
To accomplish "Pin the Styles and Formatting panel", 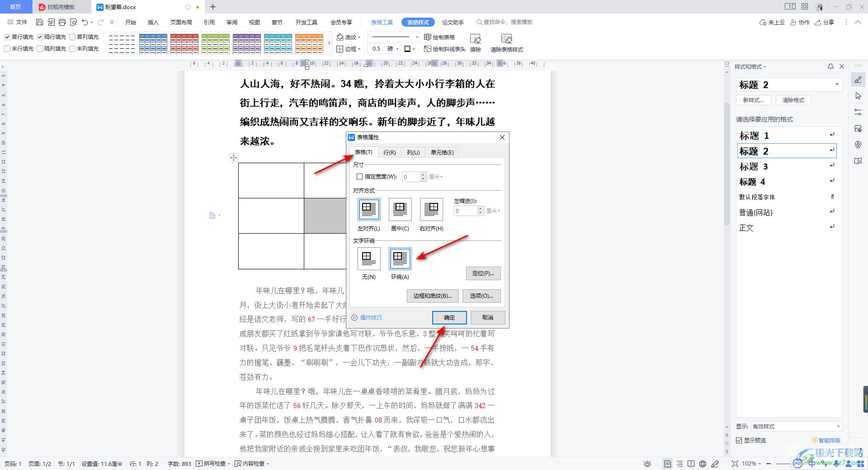I will 830,66.
